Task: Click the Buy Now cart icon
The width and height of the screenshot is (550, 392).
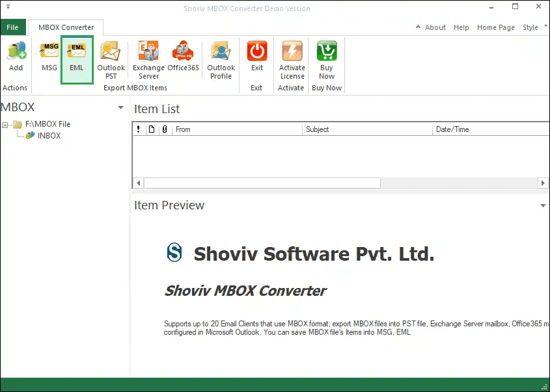Action: pyautogui.click(x=327, y=51)
